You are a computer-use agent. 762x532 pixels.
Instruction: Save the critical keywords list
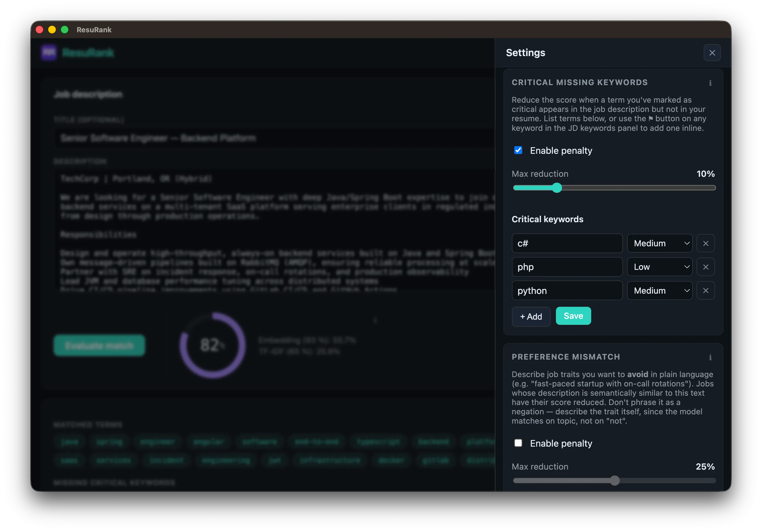(x=573, y=316)
